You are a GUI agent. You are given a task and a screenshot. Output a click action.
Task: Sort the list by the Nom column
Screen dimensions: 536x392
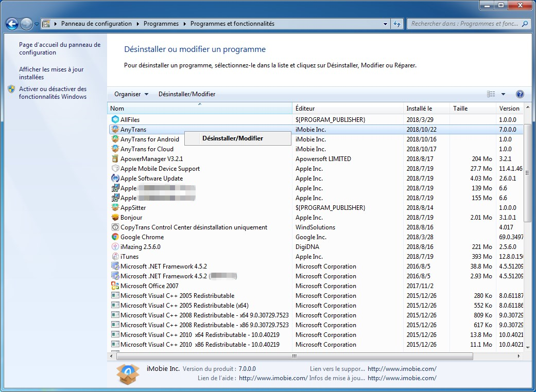[x=200, y=108]
